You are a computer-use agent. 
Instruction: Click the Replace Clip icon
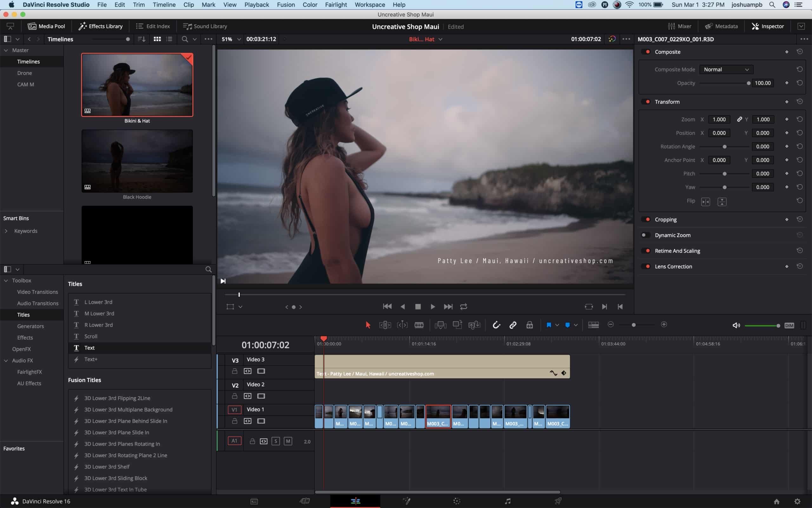point(474,325)
